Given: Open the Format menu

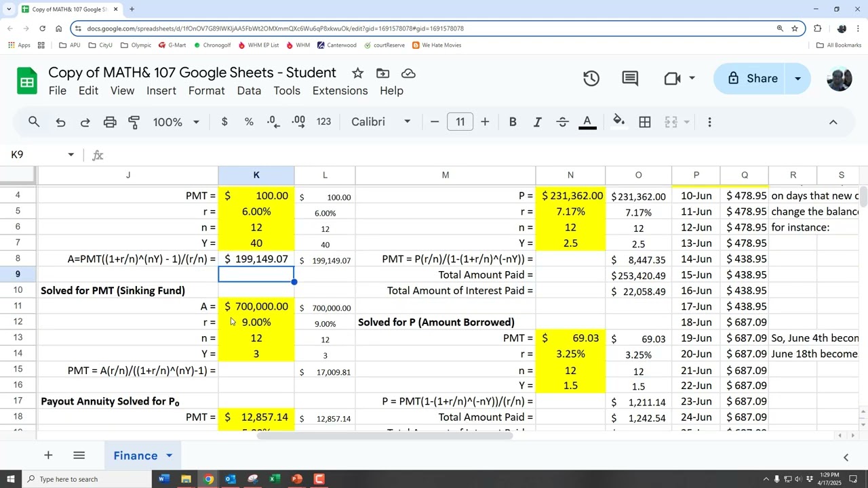Looking at the screenshot, I should coord(207,91).
